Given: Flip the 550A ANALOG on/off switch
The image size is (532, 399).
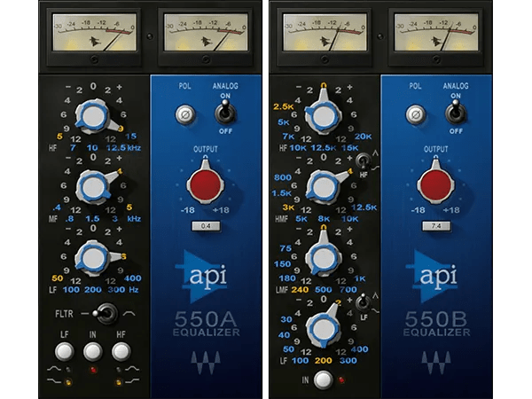Looking at the screenshot, I should pyautogui.click(x=225, y=113).
